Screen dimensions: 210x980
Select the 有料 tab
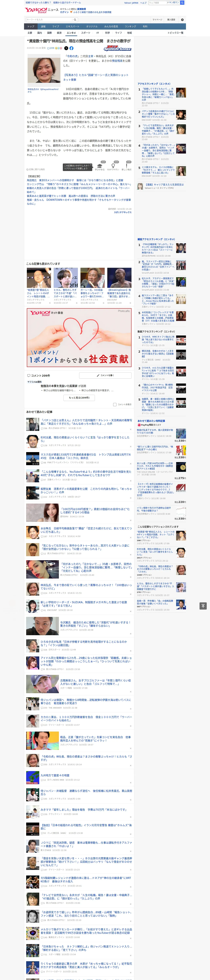pyautogui.click(x=145, y=27)
